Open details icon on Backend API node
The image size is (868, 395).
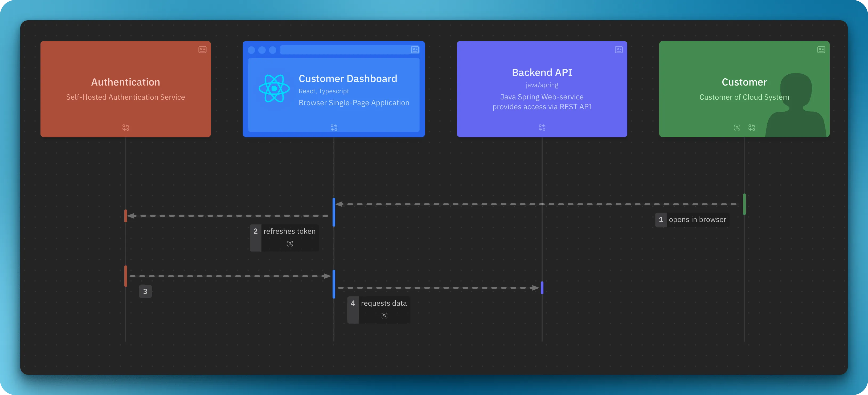(619, 50)
